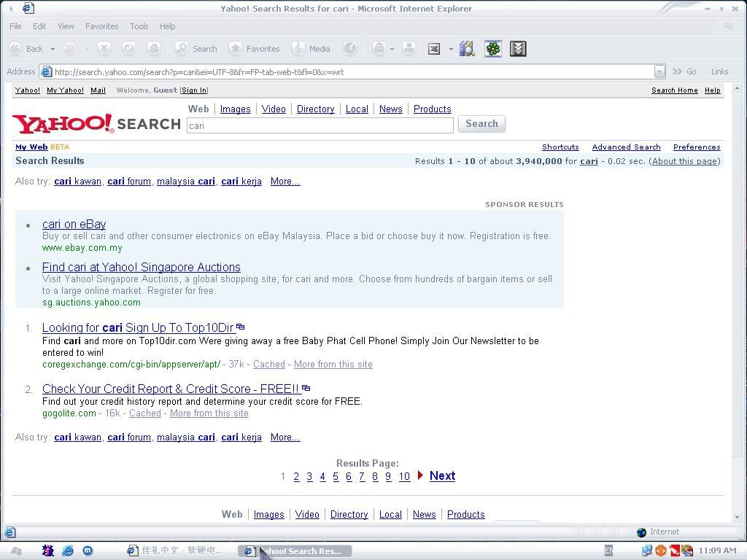The width and height of the screenshot is (747, 560).
Task: Click the address bar URL field
Action: [352, 72]
